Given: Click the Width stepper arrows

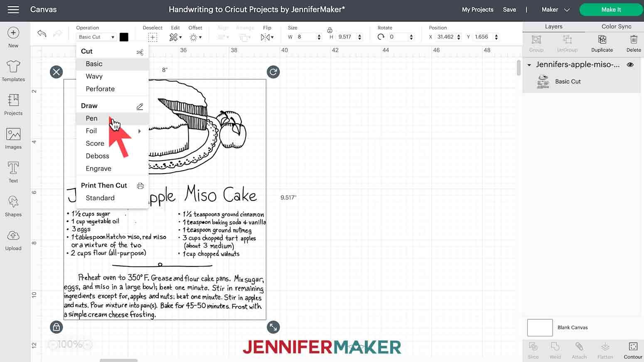Looking at the screenshot, I should coord(319,37).
